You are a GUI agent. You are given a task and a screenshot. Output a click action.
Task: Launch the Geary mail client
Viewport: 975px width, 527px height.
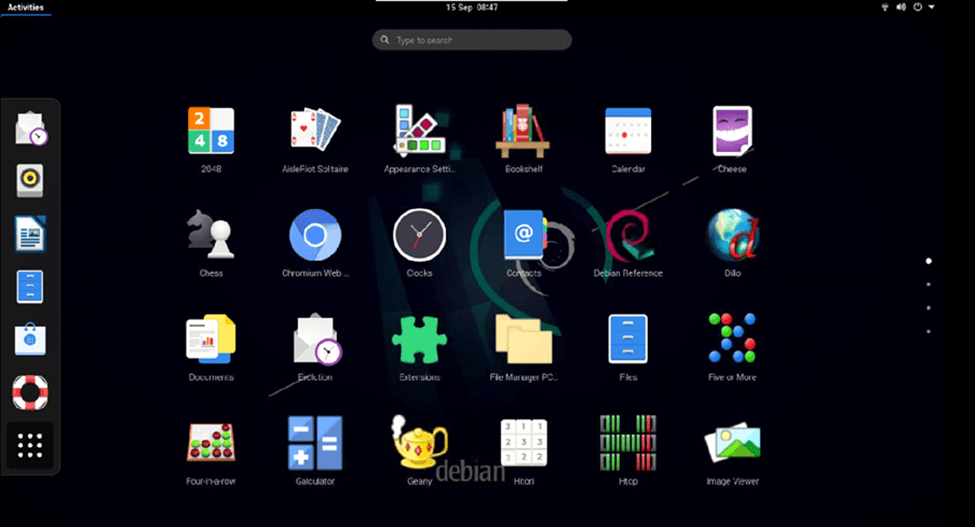click(x=418, y=442)
